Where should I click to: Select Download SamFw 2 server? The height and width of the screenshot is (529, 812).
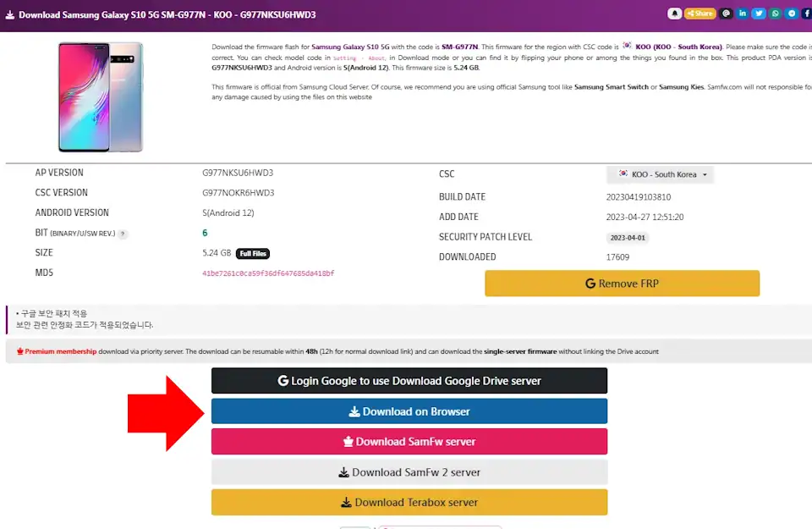click(x=409, y=472)
